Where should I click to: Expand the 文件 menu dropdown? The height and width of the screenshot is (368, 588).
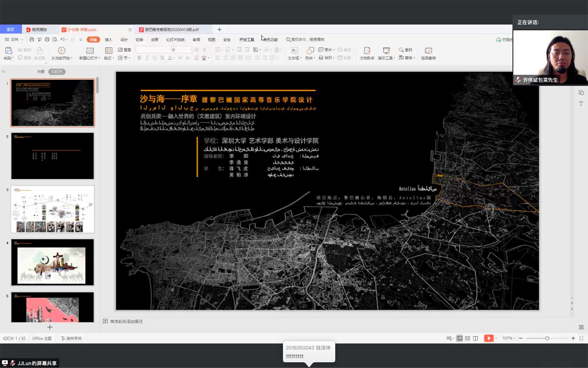(14, 39)
